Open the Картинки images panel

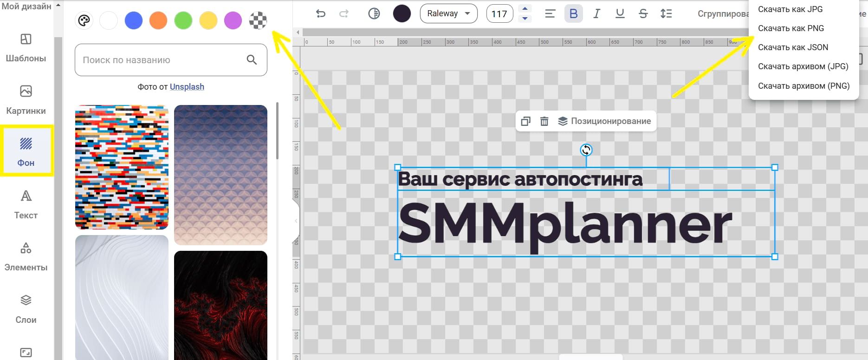coord(26,100)
